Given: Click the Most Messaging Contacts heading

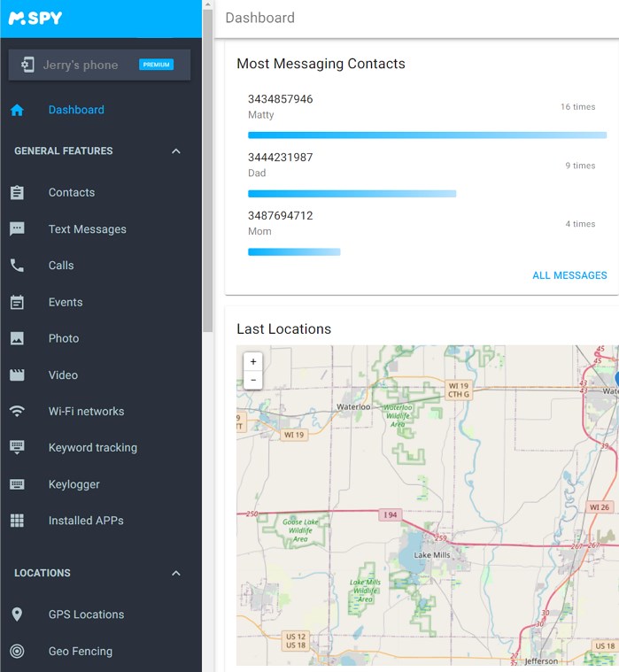Looking at the screenshot, I should (321, 64).
